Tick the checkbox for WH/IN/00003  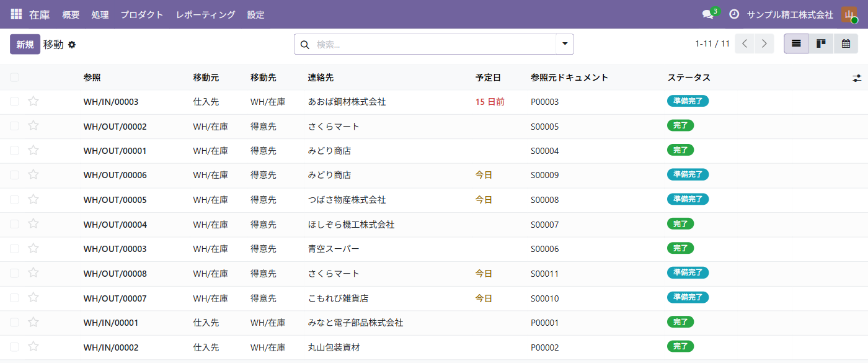coord(14,101)
